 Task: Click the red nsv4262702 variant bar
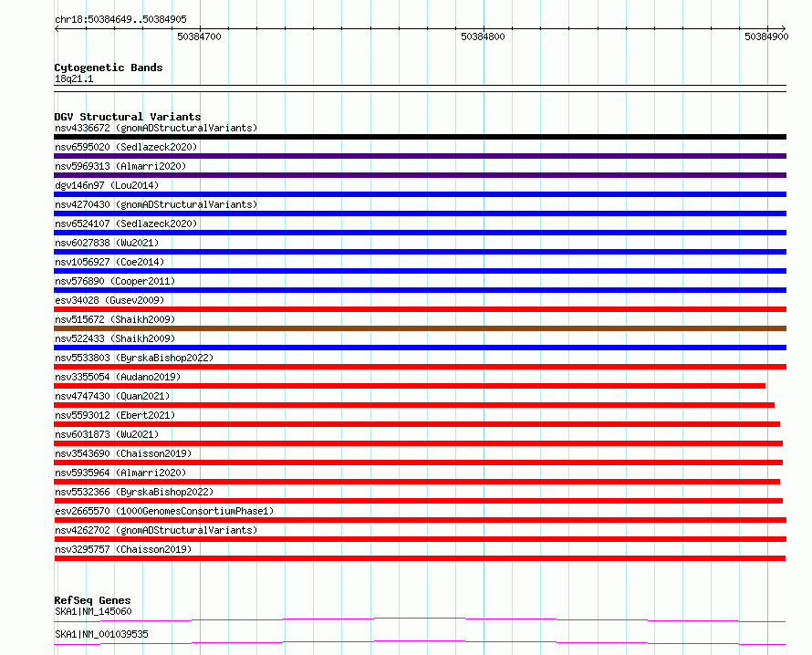420,539
